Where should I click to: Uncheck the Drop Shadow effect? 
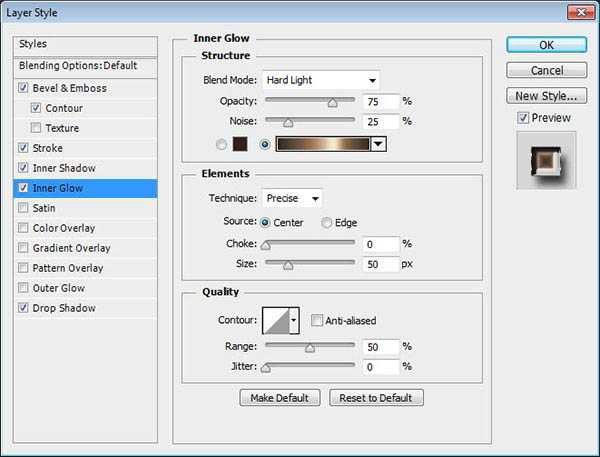click(x=23, y=308)
